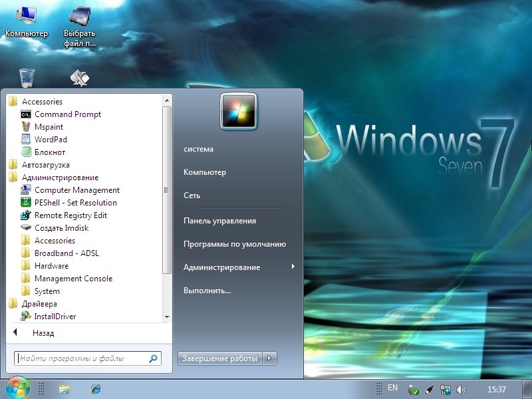Open PEShell - Set Resolution
Image resolution: width=532 pixels, height=399 pixels.
coord(69,203)
